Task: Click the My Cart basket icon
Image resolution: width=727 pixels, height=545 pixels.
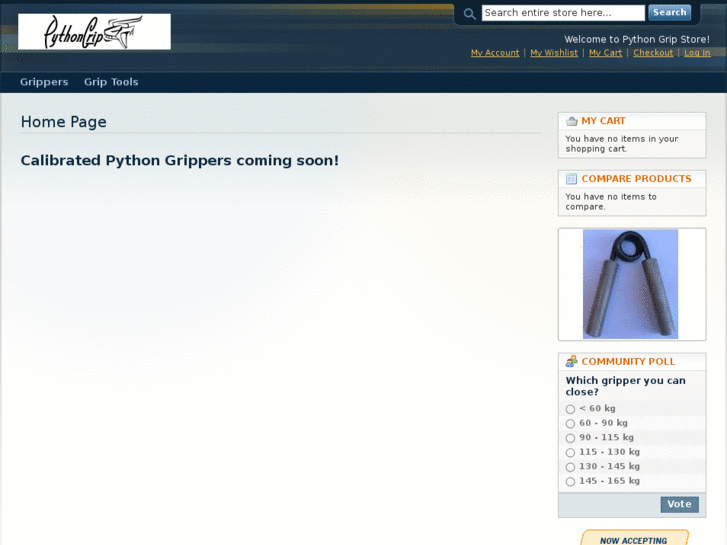Action: (x=572, y=121)
